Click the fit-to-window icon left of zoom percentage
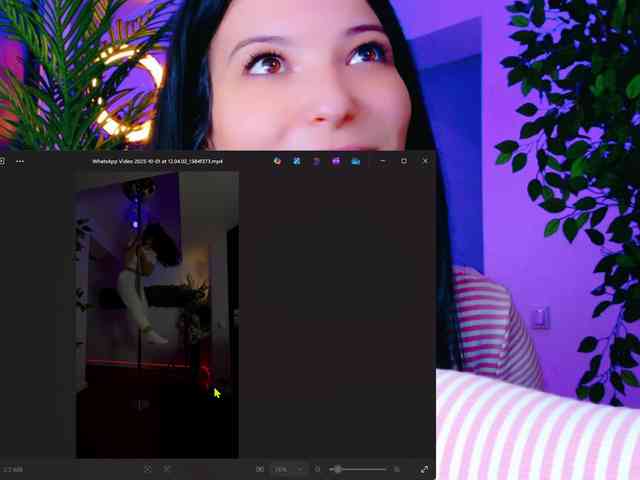Screen dimensions: 640x480 pyautogui.click(x=260, y=469)
